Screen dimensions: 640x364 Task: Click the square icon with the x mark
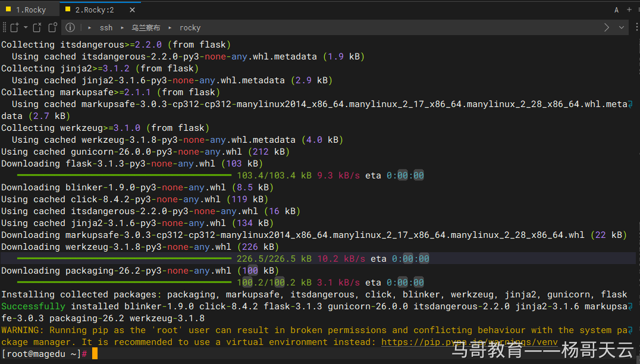[x=37, y=27]
